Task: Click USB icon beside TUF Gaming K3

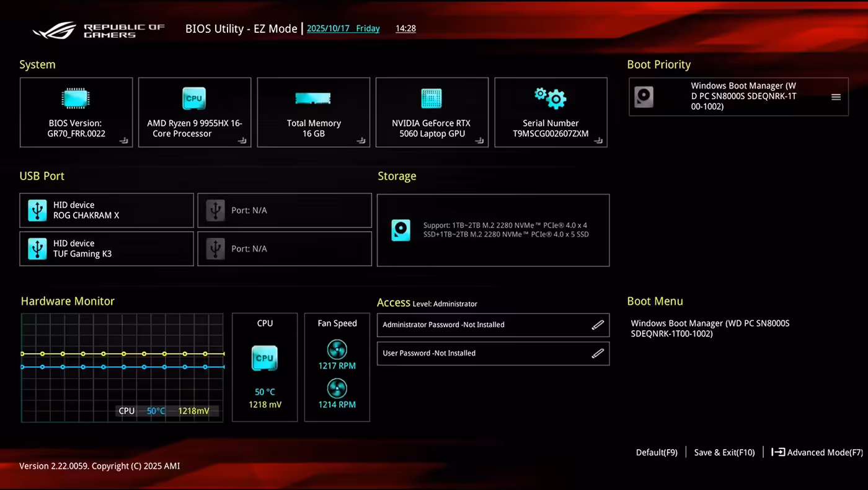Action: (37, 249)
